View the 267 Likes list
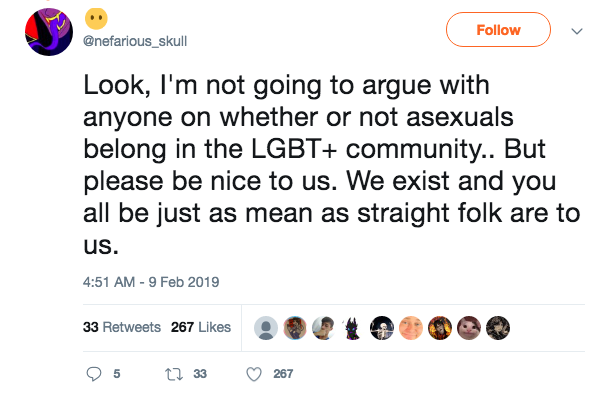 click(x=201, y=327)
